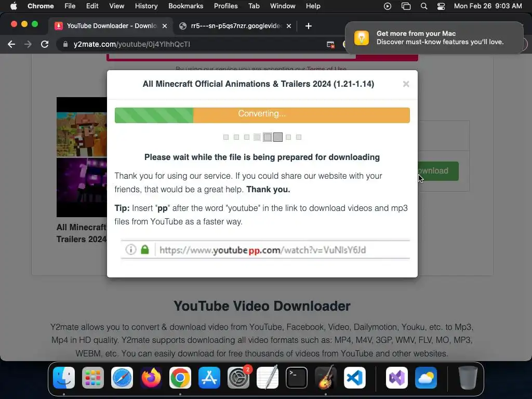Open App Store from the Dock
The image size is (532, 399).
click(x=209, y=378)
